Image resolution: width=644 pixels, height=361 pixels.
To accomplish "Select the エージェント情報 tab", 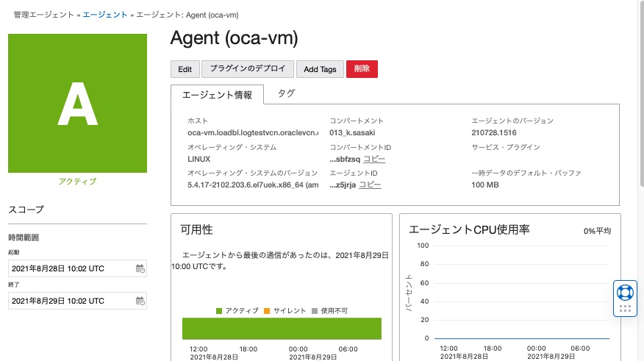I will pyautogui.click(x=217, y=95).
